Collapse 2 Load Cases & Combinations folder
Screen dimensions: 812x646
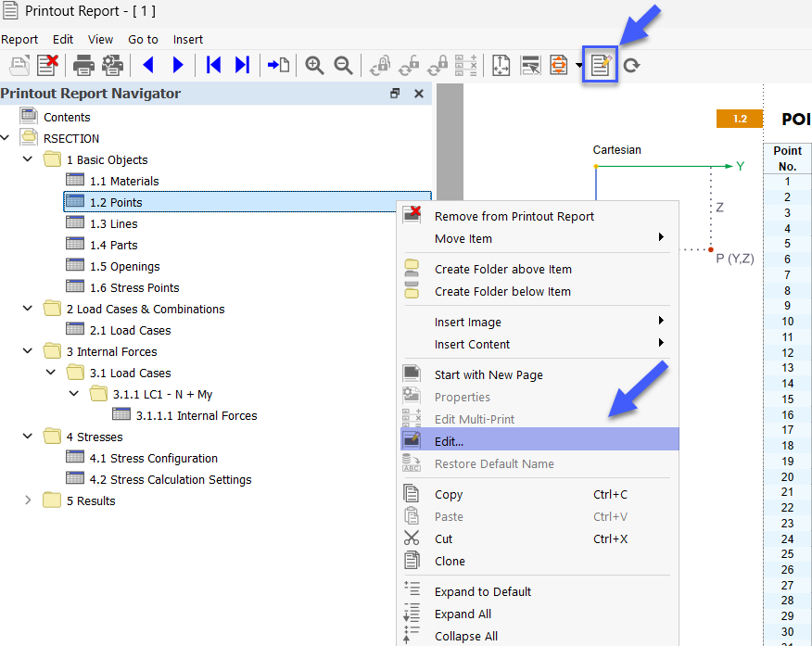28,308
